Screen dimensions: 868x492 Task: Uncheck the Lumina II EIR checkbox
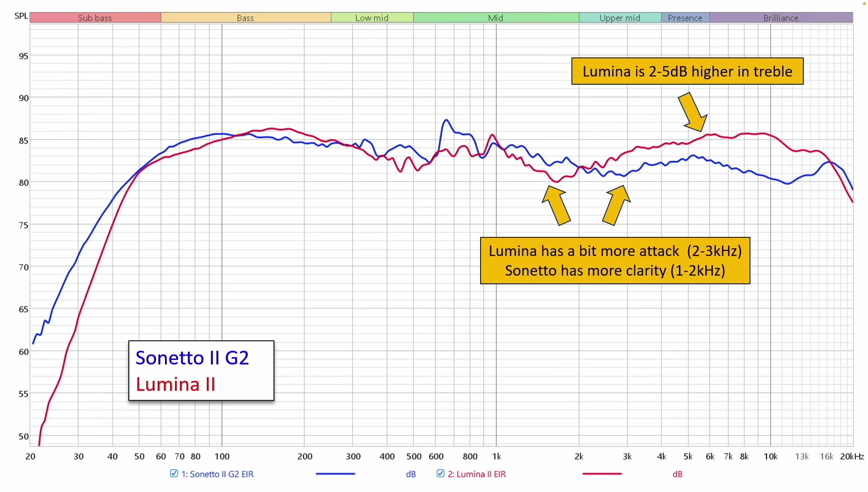click(x=440, y=473)
